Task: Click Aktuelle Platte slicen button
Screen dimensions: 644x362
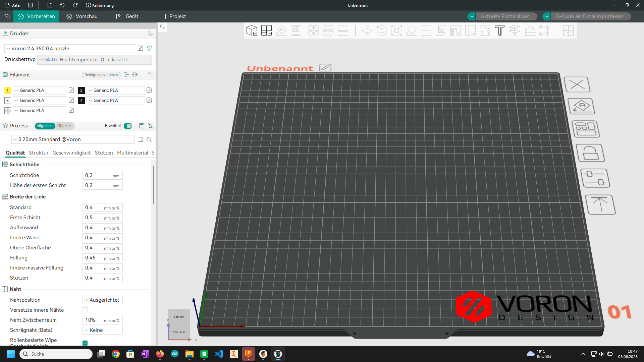Action: [505, 16]
